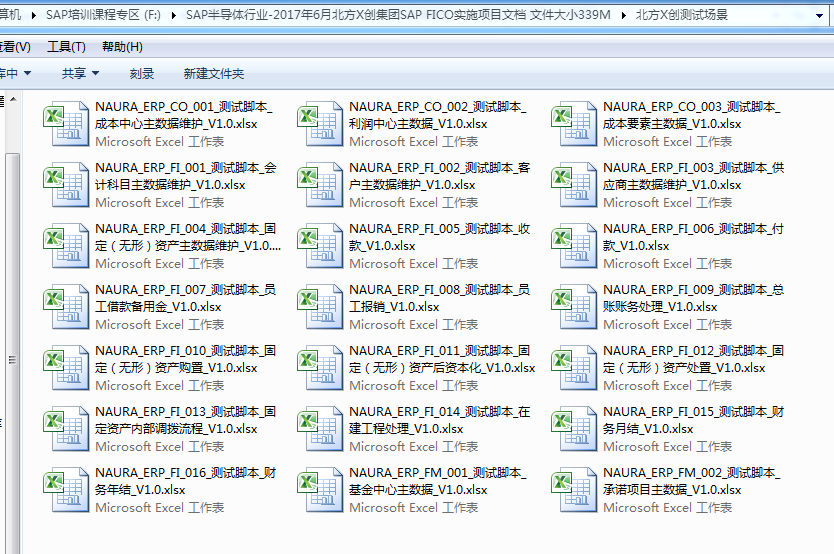Viewport: 834px width, 554px height.
Task: Select file name 基金中心主数据_V1.0.xlsx
Action: click(418, 490)
